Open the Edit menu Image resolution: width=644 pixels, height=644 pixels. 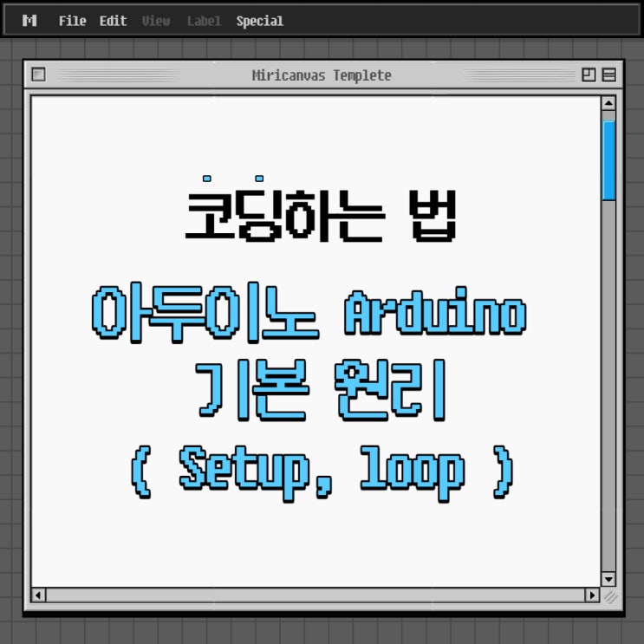click(113, 21)
